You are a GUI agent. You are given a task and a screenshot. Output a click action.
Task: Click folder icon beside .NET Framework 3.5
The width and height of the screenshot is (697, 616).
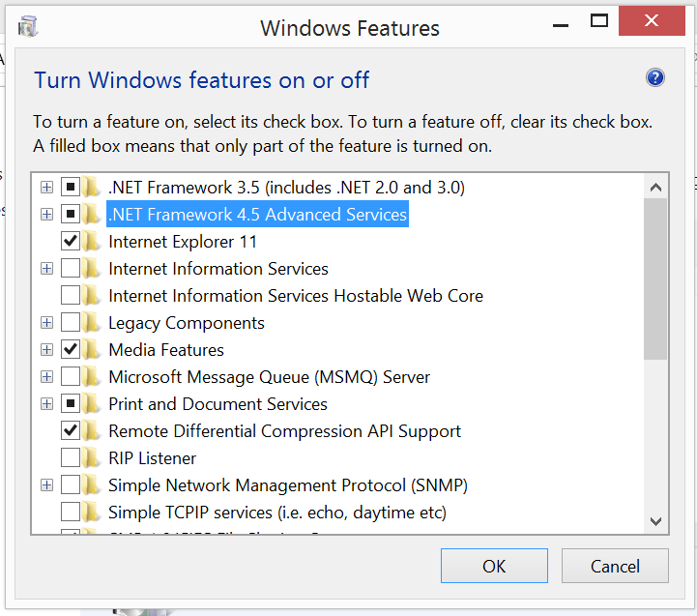pos(92,188)
